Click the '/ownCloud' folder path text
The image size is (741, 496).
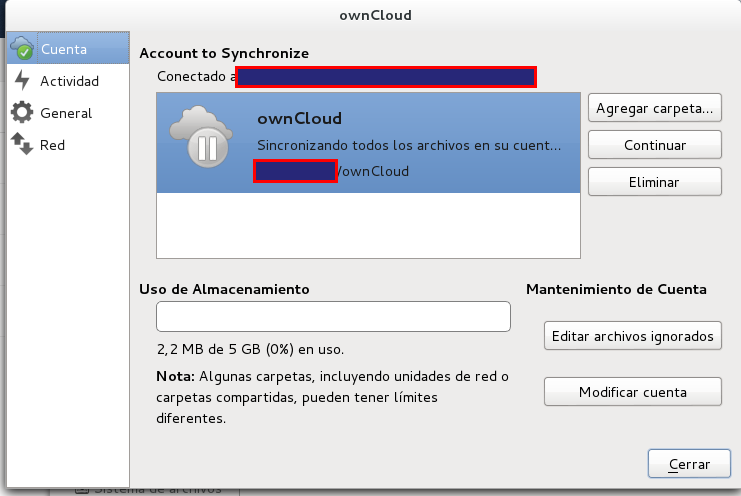coord(373,171)
